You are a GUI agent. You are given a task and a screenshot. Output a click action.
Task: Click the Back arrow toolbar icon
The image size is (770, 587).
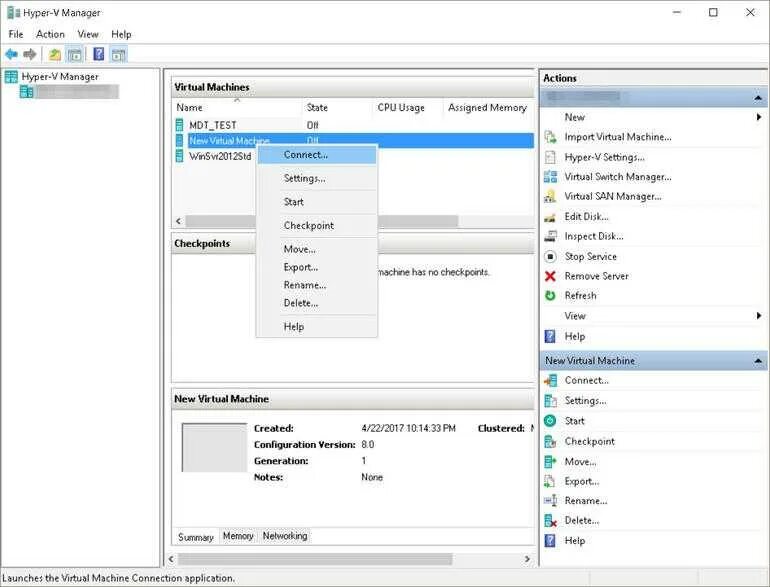tap(11, 54)
